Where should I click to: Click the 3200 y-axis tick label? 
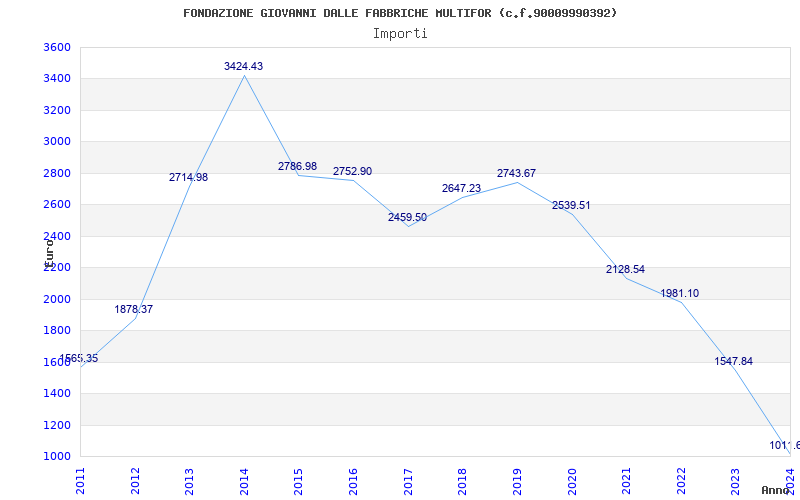coord(57,110)
